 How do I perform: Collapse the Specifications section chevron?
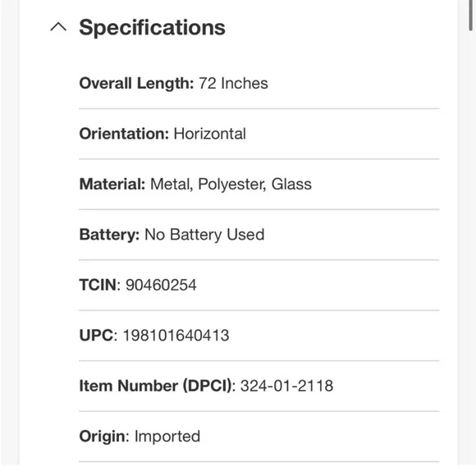[x=58, y=27]
